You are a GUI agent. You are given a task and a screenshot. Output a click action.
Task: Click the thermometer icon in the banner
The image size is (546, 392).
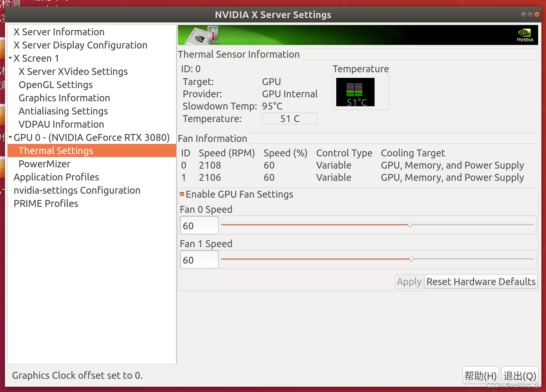[x=213, y=35]
